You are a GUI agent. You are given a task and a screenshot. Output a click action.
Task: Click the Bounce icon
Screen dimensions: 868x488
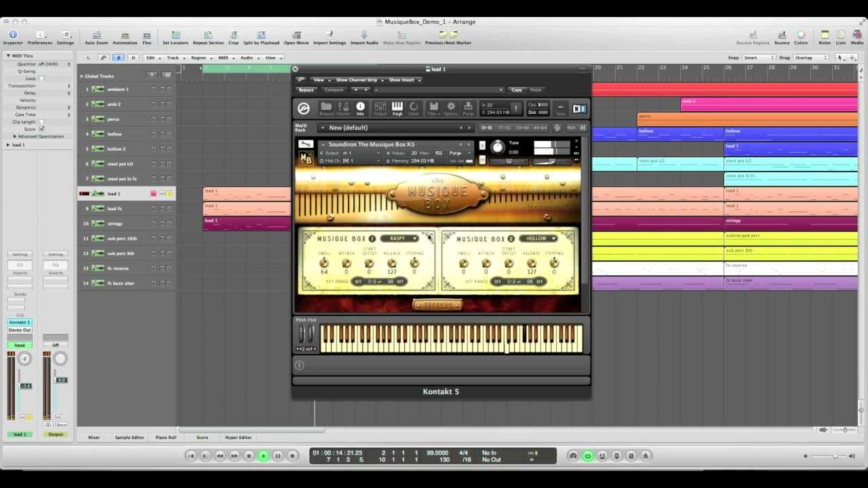pyautogui.click(x=782, y=38)
